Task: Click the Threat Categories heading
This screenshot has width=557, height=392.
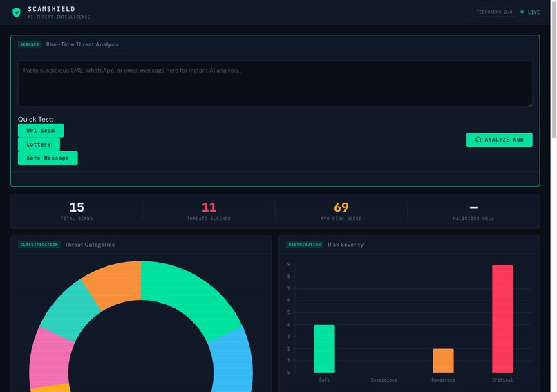Action: click(x=90, y=245)
